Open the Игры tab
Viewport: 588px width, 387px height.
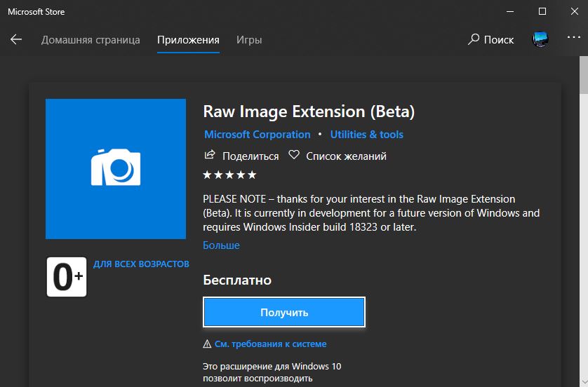point(249,40)
